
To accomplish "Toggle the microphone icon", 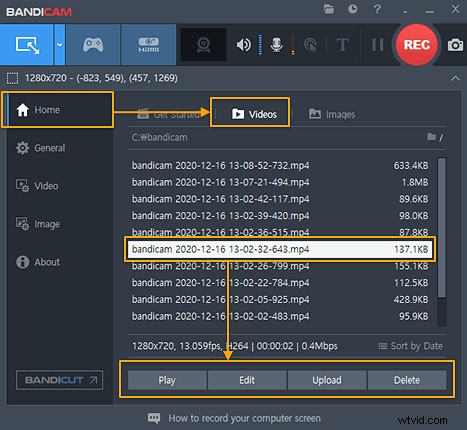I will [x=277, y=45].
